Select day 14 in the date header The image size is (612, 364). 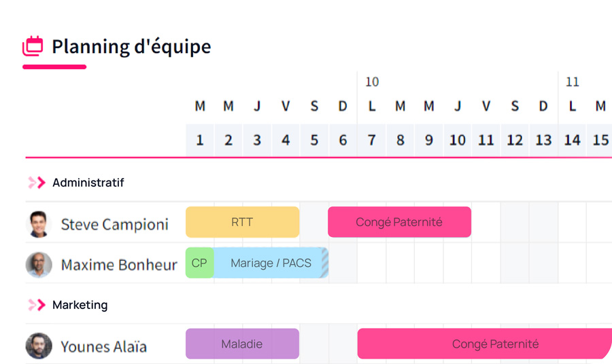coord(572,140)
